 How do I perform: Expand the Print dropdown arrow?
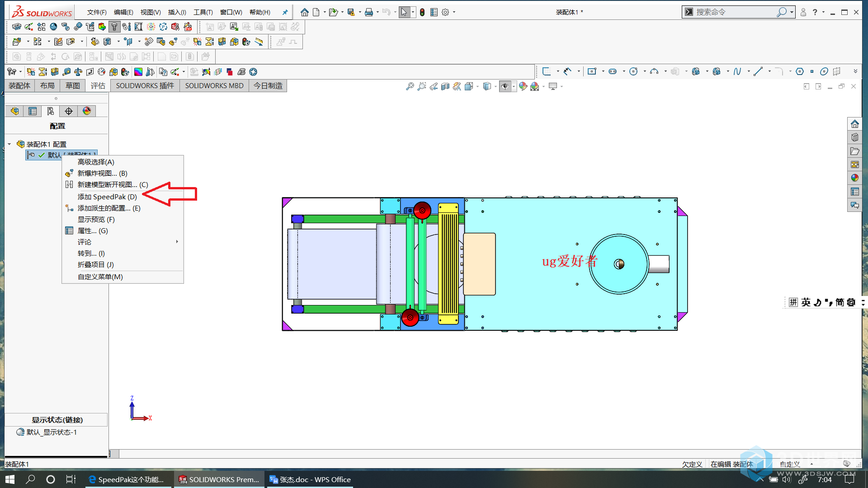(x=377, y=12)
